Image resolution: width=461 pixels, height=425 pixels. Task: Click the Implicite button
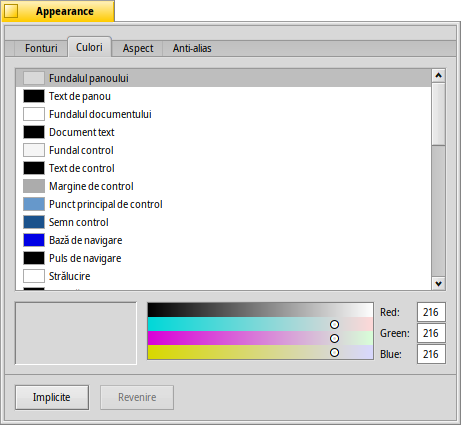click(x=52, y=397)
